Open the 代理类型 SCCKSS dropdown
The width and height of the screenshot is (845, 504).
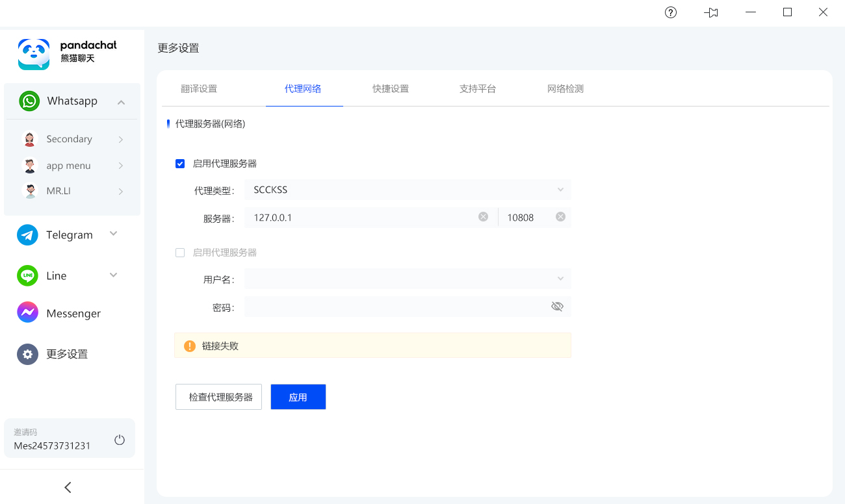pos(408,190)
